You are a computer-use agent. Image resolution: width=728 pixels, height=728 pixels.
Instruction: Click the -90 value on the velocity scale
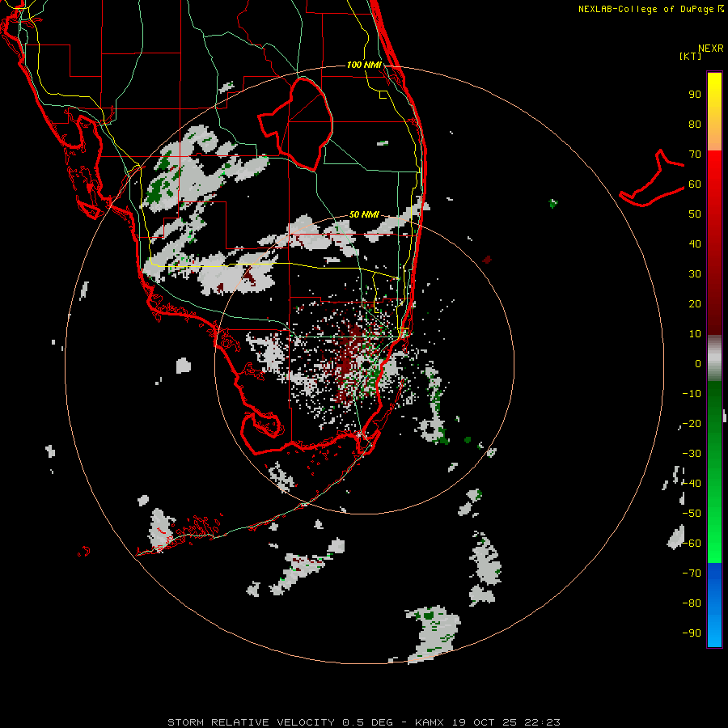[692, 633]
